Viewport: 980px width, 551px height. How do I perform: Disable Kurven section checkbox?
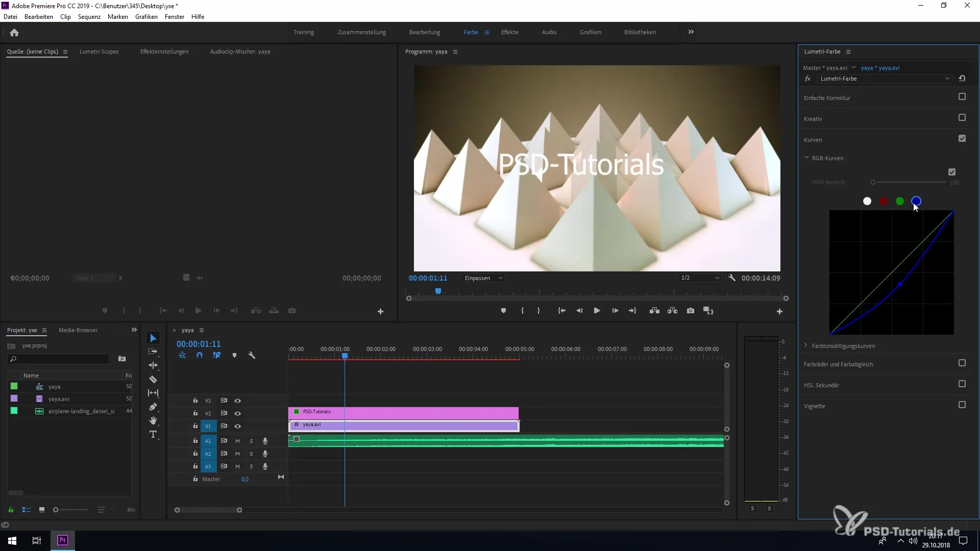(x=962, y=139)
